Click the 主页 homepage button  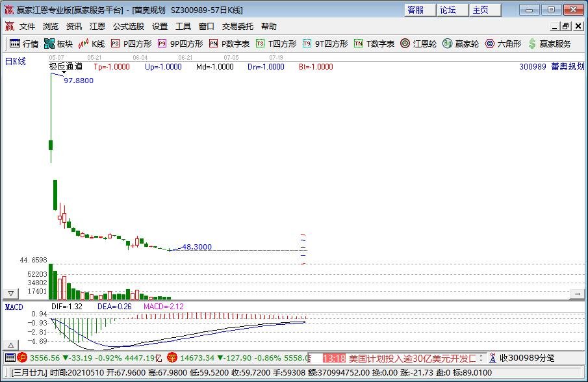coord(485,10)
